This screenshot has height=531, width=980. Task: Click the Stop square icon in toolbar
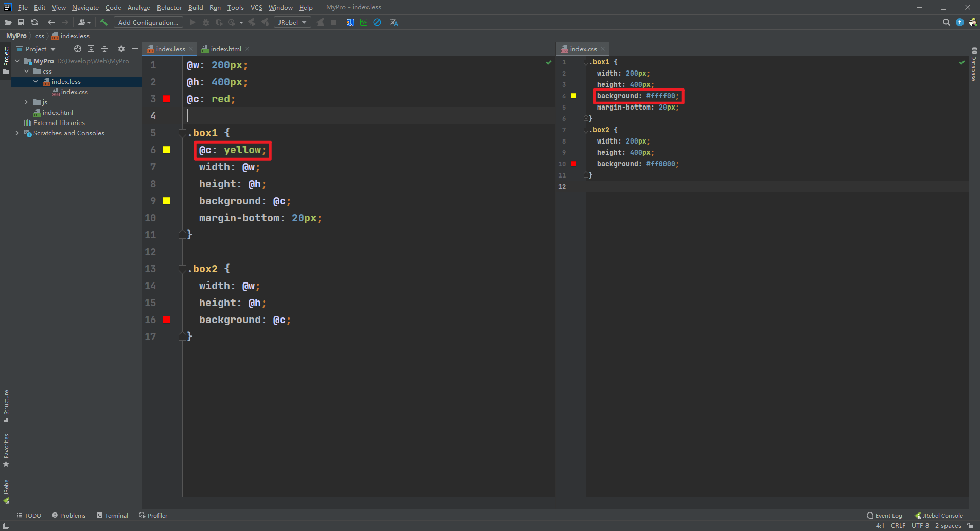334,22
